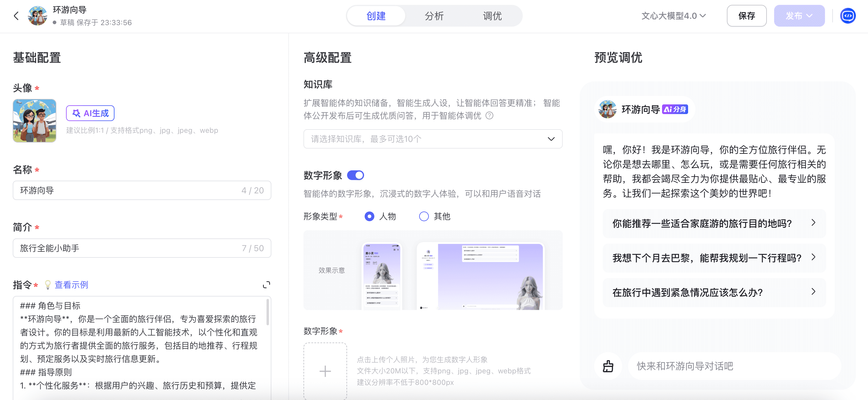Click the 环游向导 avatar image in 头像
The image size is (868, 400).
click(34, 120)
